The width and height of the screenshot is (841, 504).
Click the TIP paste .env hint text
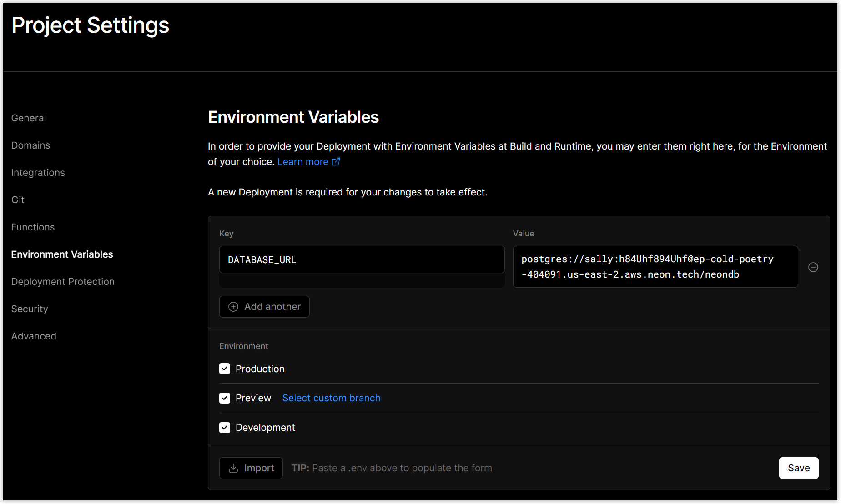coord(392,468)
